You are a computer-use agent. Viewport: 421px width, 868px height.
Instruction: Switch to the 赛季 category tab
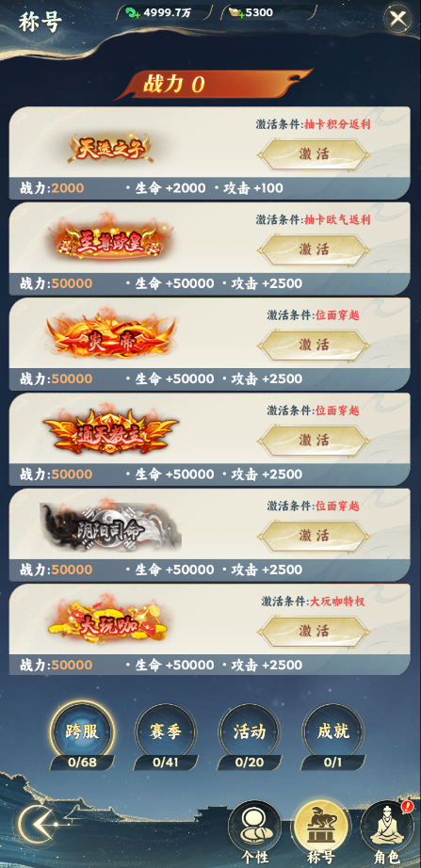point(166,731)
